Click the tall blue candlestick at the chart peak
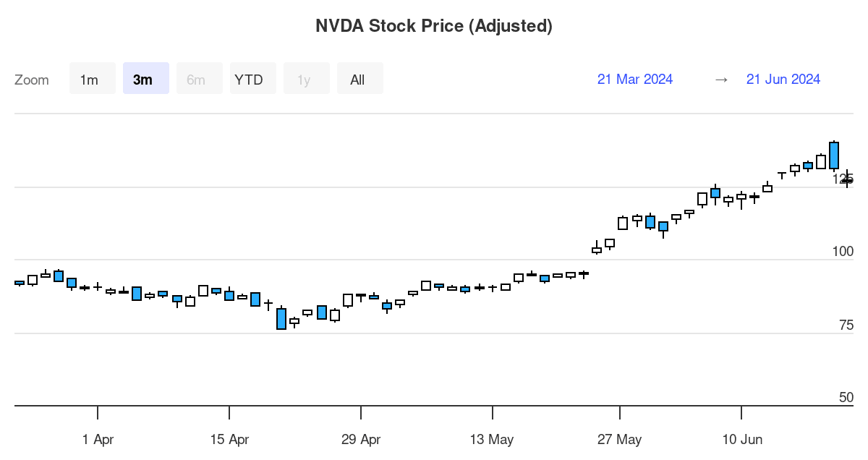 834,156
